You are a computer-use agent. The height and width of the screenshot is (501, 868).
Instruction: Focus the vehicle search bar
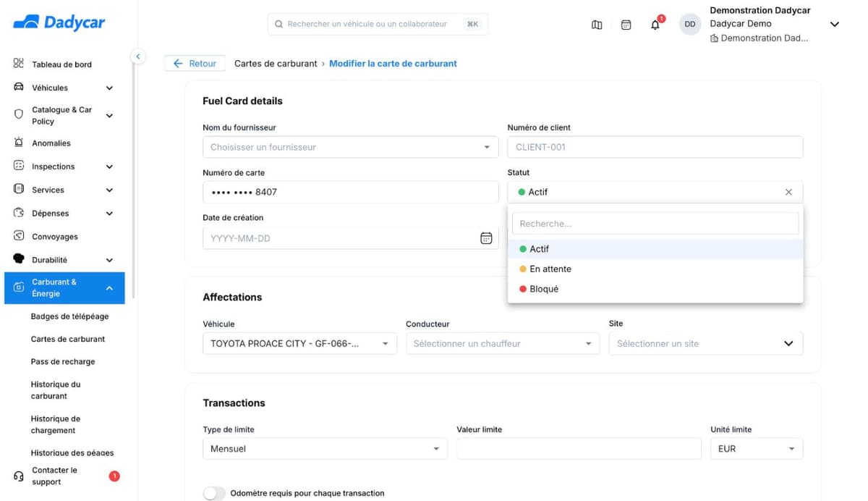[x=378, y=24]
